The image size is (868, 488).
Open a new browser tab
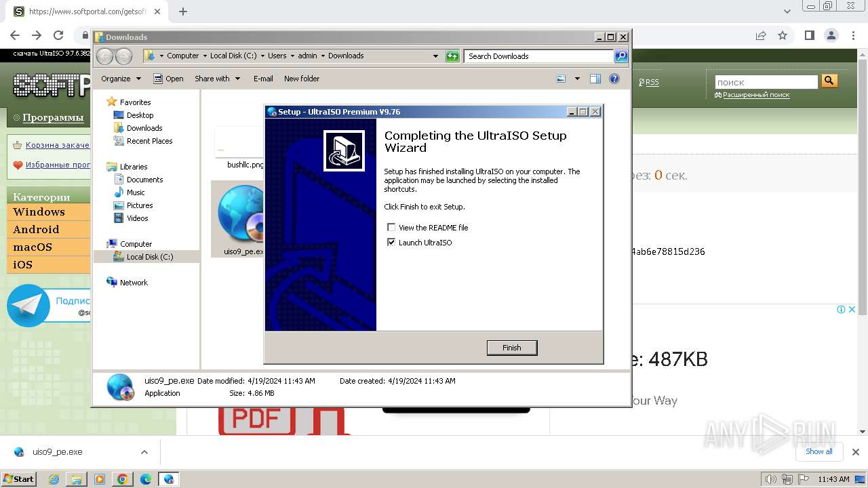point(183,12)
